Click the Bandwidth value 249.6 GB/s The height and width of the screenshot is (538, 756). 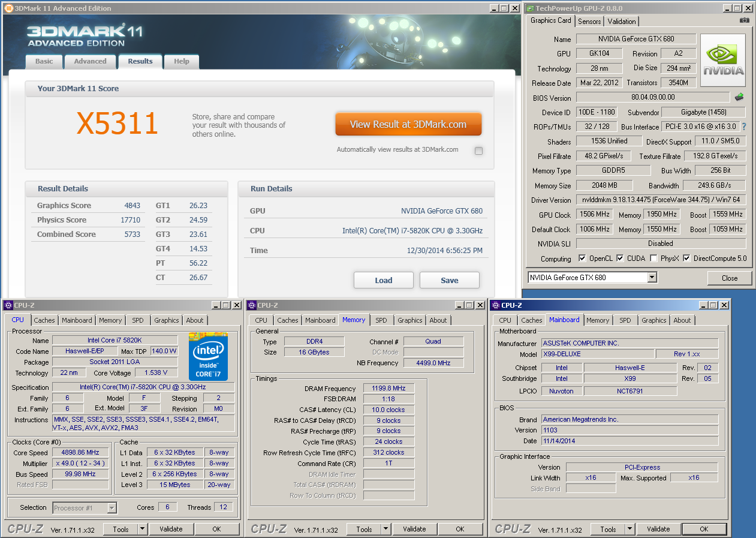click(x=713, y=185)
